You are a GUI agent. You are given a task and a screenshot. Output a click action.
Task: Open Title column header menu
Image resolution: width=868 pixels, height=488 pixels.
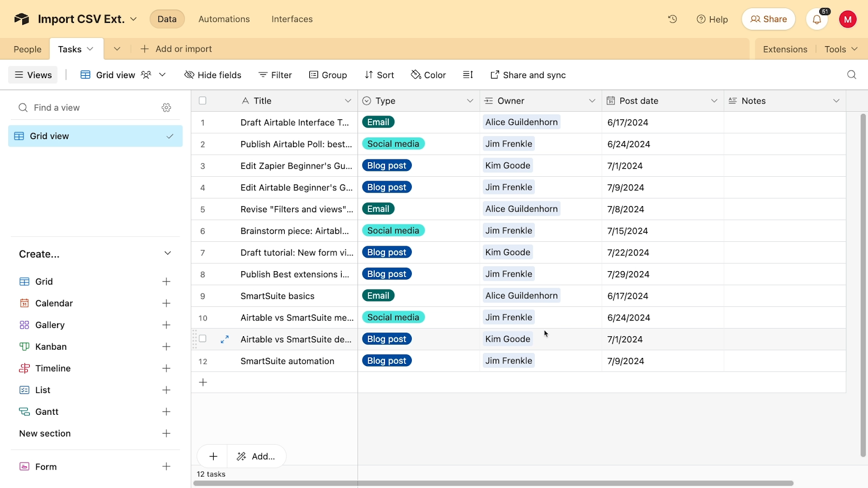[348, 101]
